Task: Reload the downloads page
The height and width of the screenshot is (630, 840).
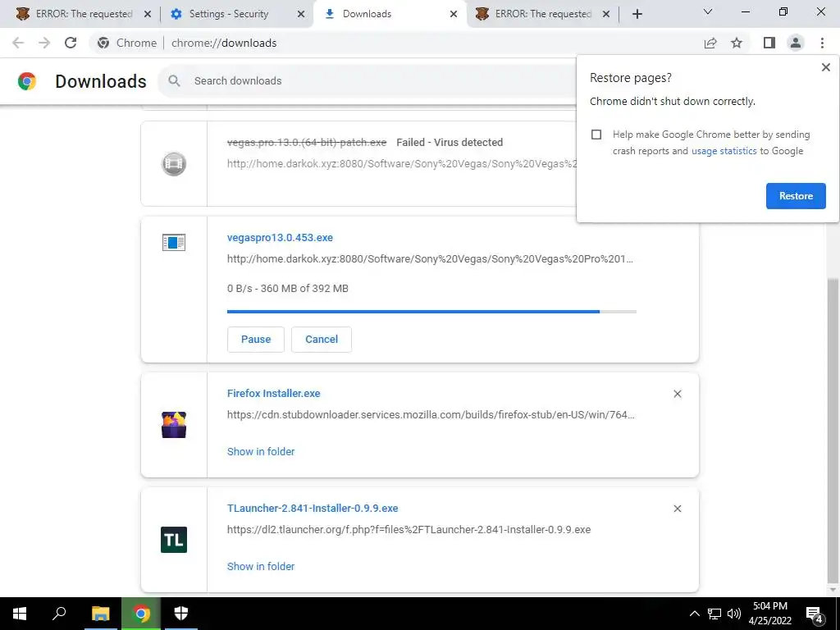Action: point(71,43)
